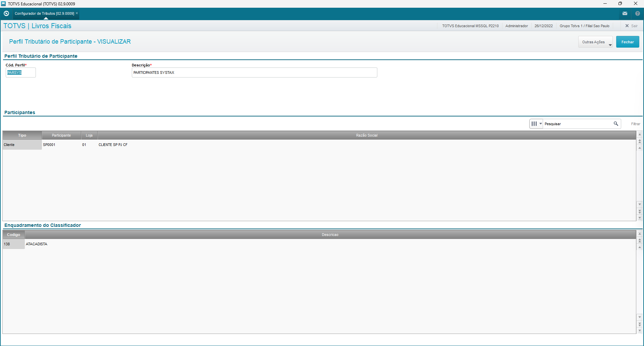Restore down the TOTVS Educacional window

(620, 4)
